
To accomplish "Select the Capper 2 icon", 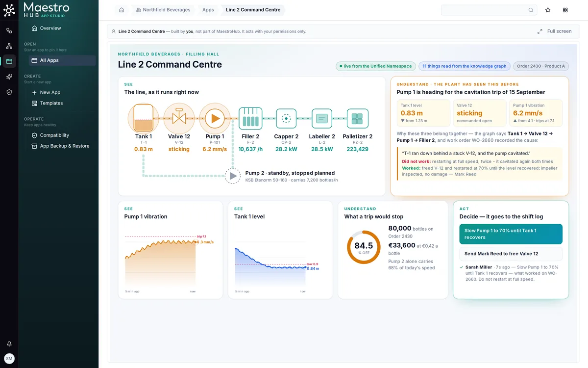I will tap(286, 119).
